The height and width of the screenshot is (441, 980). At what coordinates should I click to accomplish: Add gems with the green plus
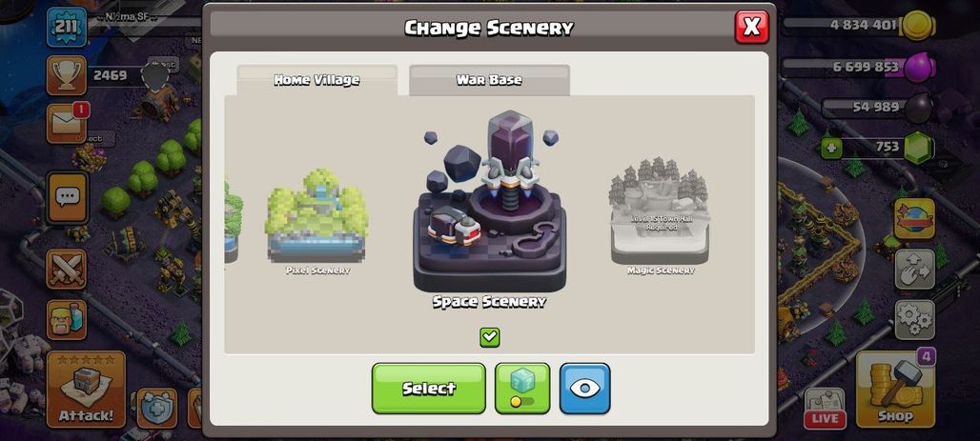[830, 148]
